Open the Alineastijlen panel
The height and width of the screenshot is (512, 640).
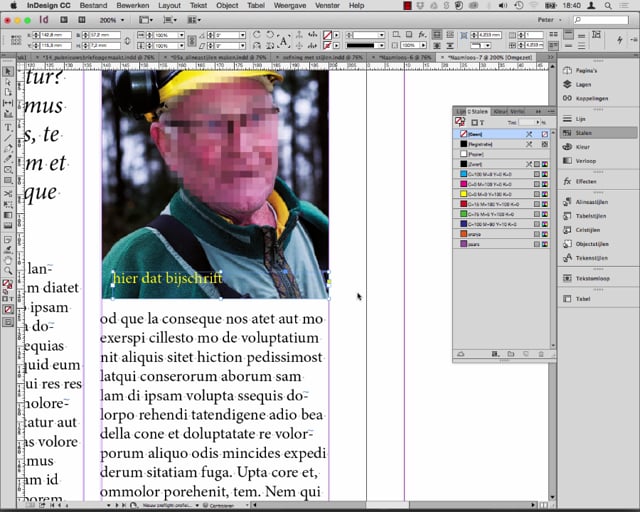pos(592,202)
